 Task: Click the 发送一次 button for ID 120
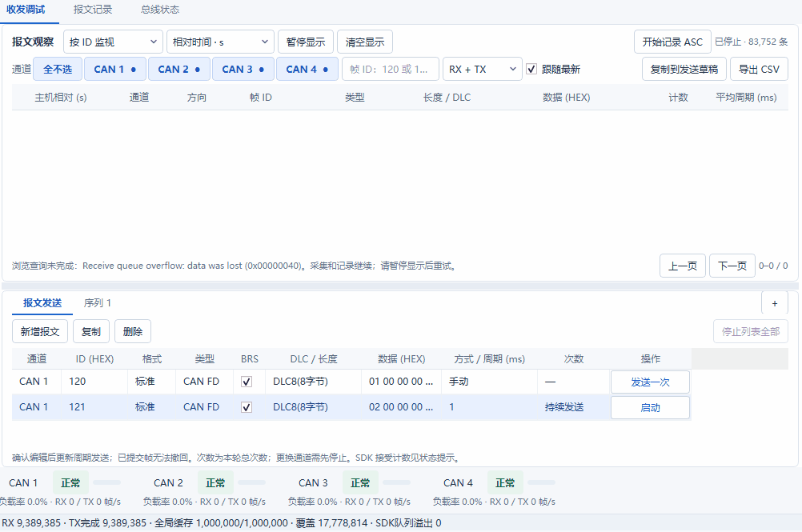(650, 382)
